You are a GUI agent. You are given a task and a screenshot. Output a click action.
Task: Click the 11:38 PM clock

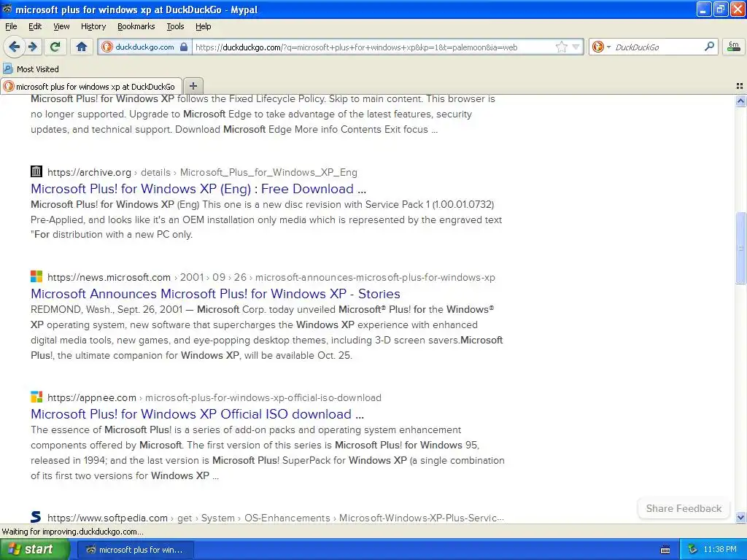(x=720, y=550)
